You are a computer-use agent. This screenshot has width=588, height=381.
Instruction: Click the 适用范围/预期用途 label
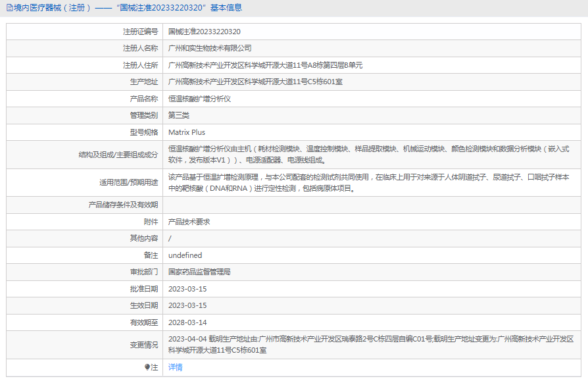[x=129, y=183]
